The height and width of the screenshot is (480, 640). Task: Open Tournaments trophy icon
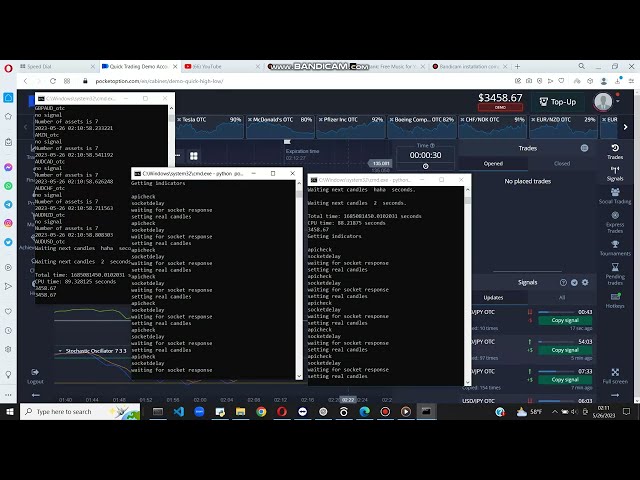[x=615, y=244]
